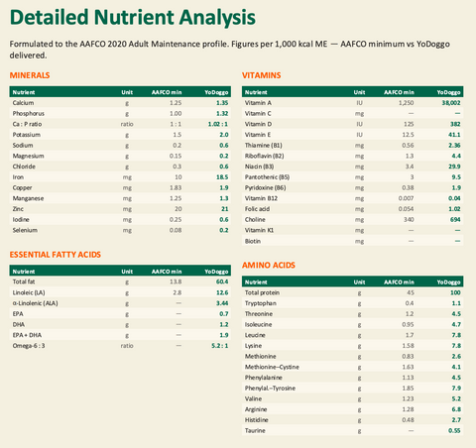Click the Omega-6 : 3 value "5.2 : 1"
476x448 pixels.
point(220,346)
